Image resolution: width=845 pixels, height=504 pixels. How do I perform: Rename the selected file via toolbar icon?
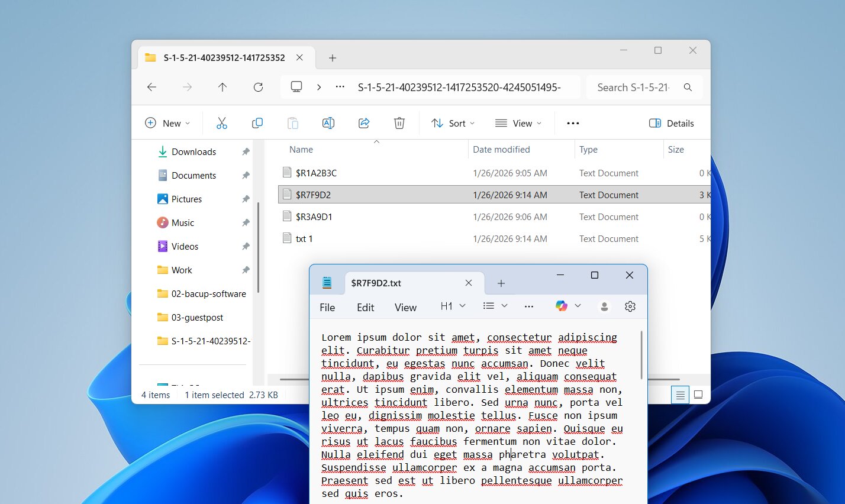(x=328, y=122)
